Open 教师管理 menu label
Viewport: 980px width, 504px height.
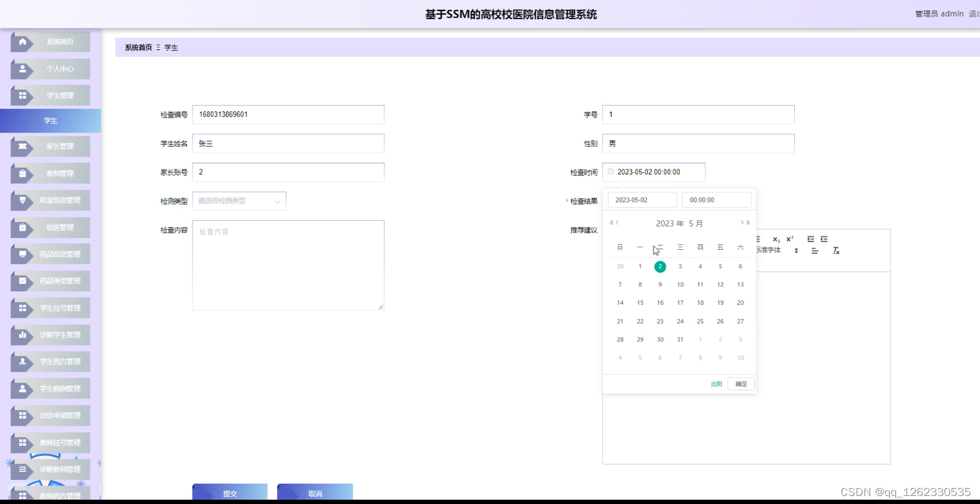point(60,173)
